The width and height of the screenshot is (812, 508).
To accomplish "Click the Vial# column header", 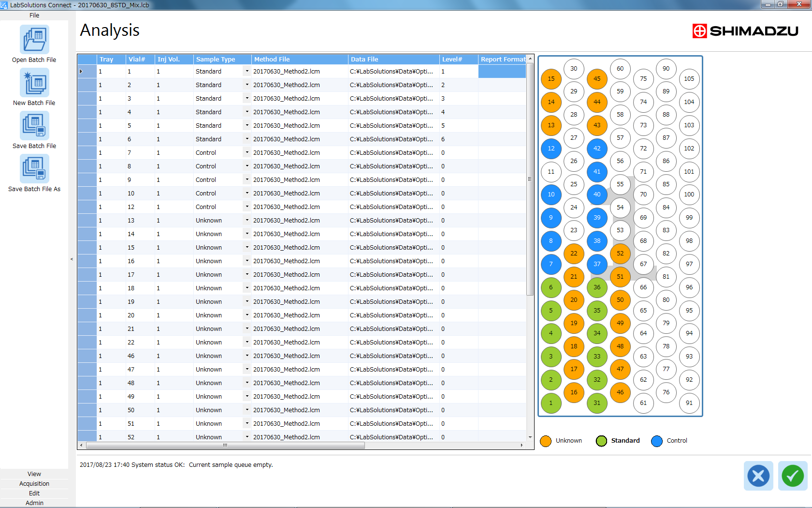I will [140, 60].
